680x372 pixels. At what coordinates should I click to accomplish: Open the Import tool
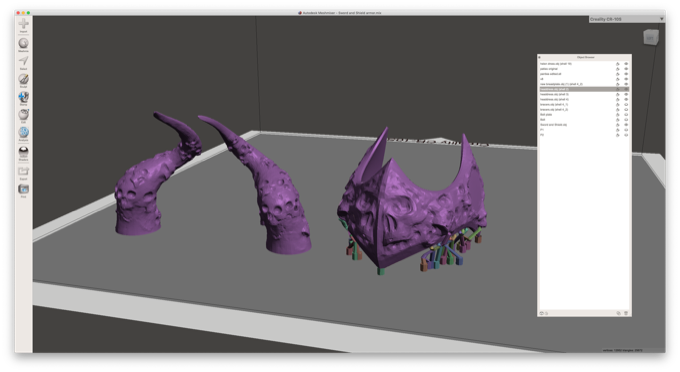click(x=23, y=25)
